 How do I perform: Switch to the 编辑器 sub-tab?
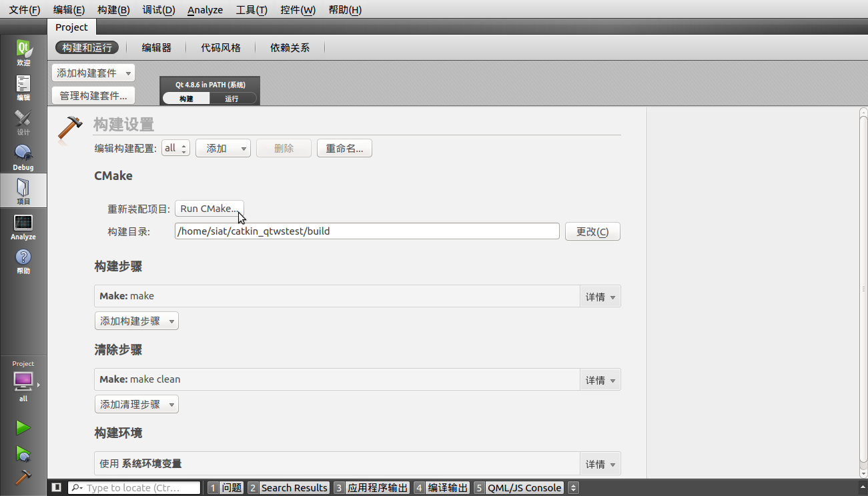click(157, 47)
